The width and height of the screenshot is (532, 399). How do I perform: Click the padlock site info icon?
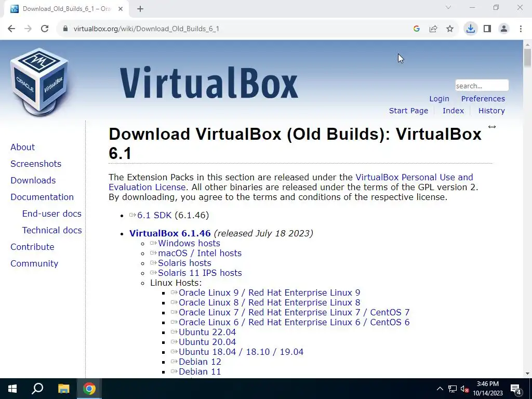(65, 29)
